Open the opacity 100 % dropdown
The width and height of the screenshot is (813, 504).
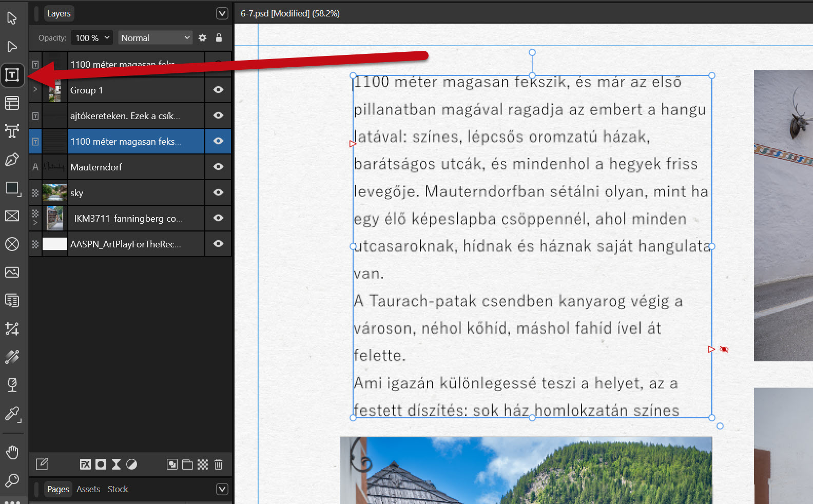tap(92, 37)
